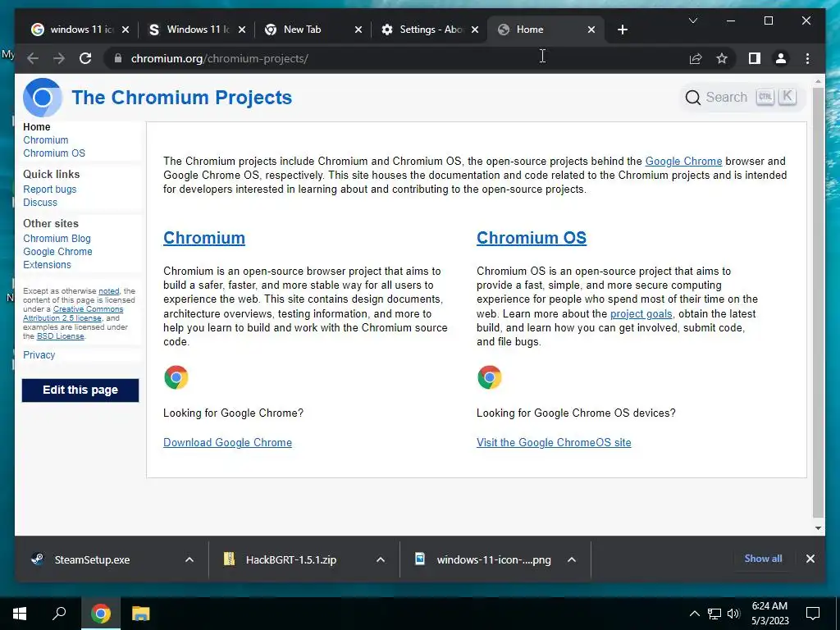Bookmark this tab with the star
840x630 pixels.
coord(722,58)
